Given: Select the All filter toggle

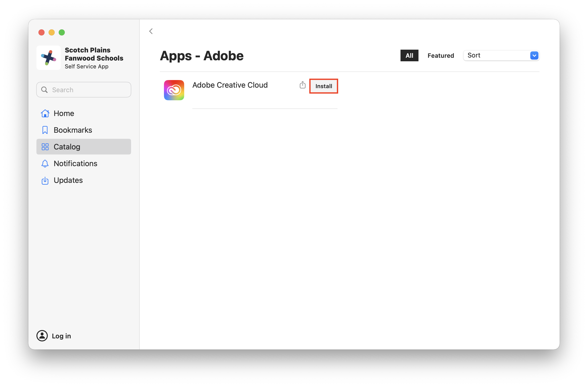Looking at the screenshot, I should point(409,55).
